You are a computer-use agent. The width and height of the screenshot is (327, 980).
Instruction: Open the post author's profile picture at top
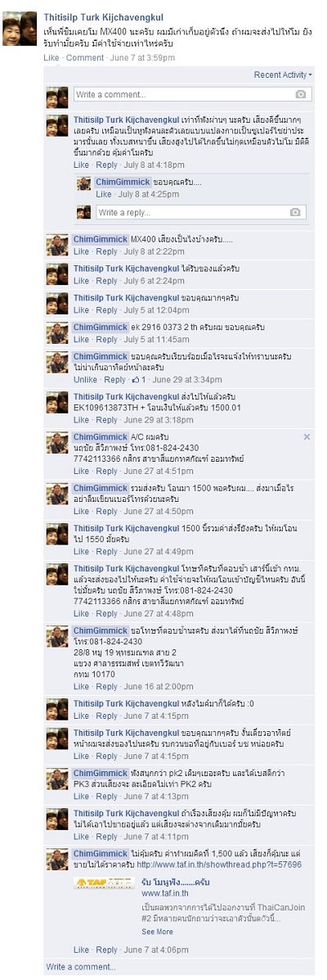click(20, 28)
